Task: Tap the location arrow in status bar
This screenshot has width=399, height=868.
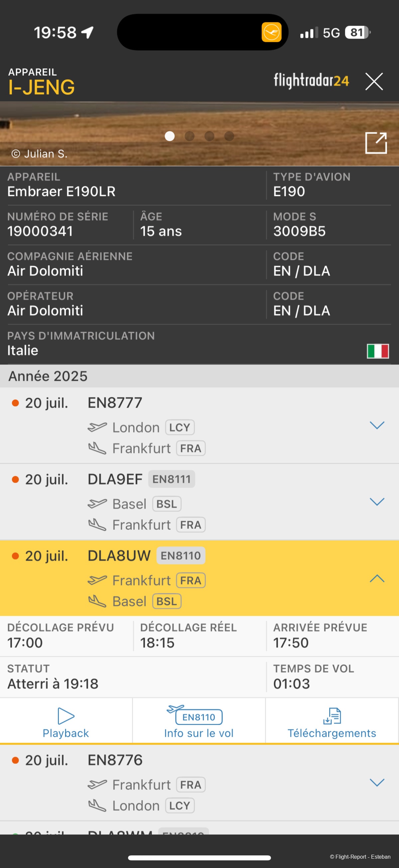Action: pyautogui.click(x=87, y=33)
